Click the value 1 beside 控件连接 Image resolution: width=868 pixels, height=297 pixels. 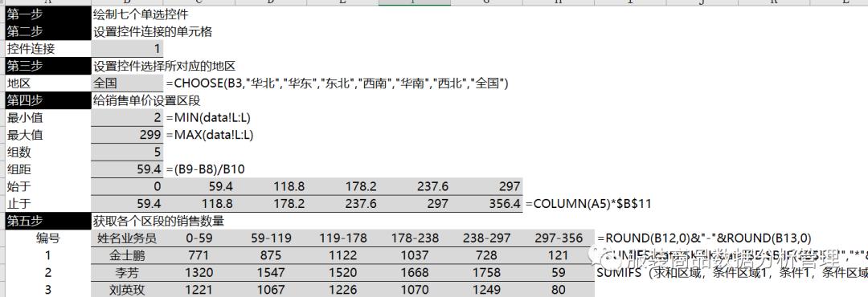click(x=127, y=49)
